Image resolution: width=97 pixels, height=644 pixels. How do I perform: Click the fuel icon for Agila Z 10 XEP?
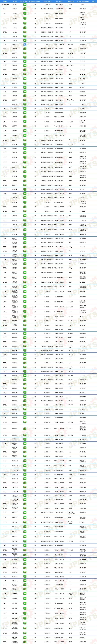(25, 32)
